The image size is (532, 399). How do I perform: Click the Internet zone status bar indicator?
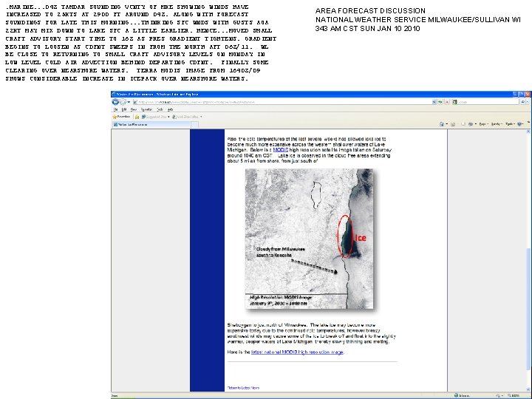click(462, 395)
